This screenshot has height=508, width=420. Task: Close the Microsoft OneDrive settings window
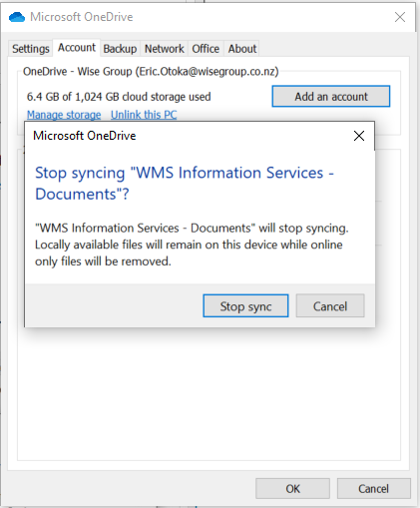click(400, 17)
